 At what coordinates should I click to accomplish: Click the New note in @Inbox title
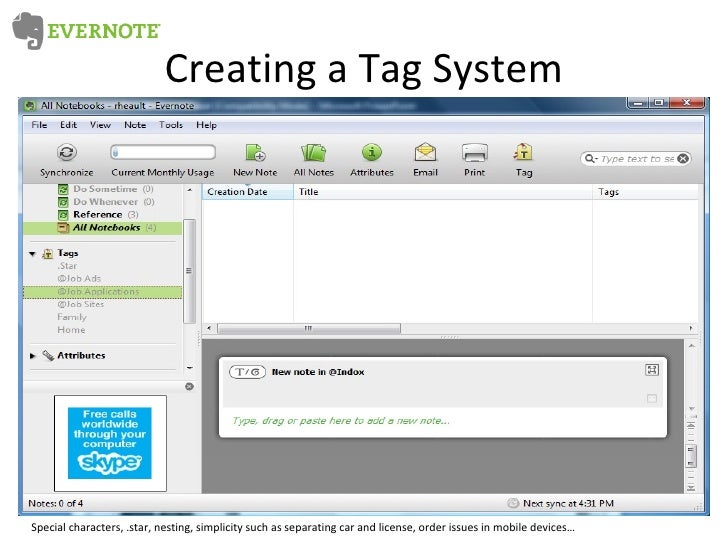318,372
